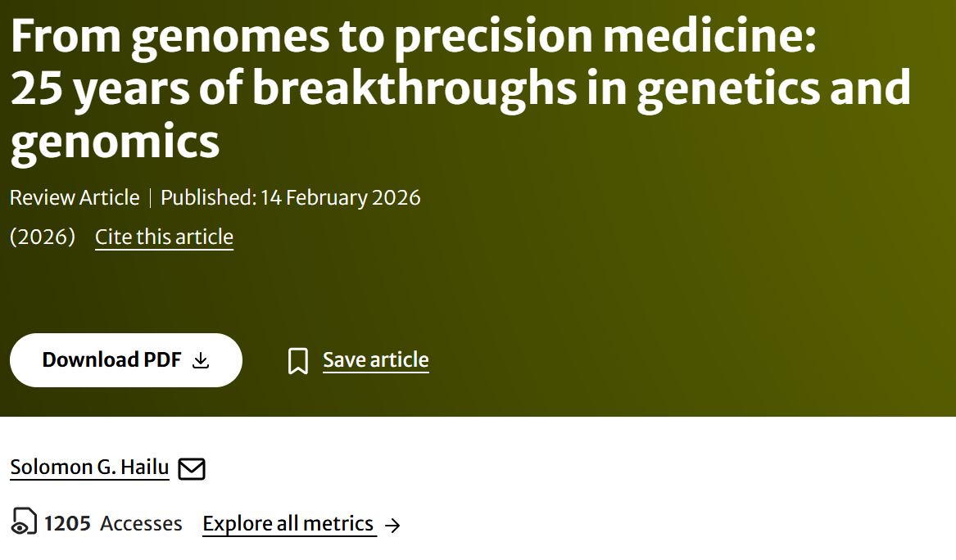Click the bookmark icon beside Save article
Viewport: 956px width, 560px height.
(x=298, y=361)
